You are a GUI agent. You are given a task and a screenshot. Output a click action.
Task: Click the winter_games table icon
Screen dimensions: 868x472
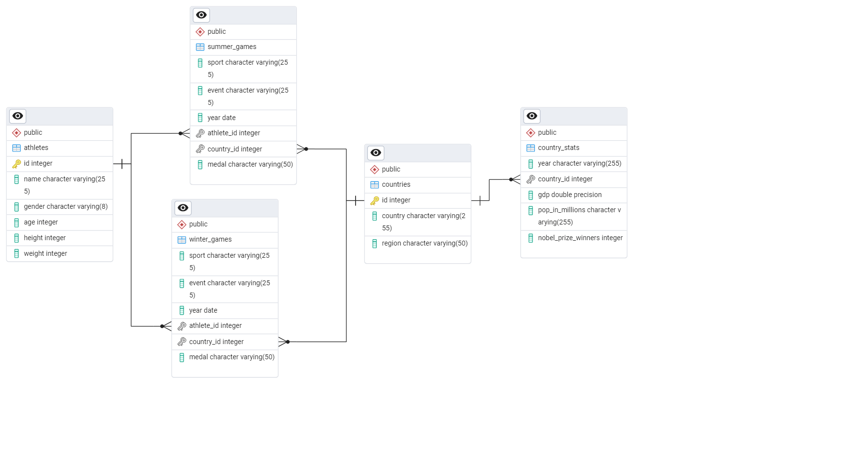[182, 240]
